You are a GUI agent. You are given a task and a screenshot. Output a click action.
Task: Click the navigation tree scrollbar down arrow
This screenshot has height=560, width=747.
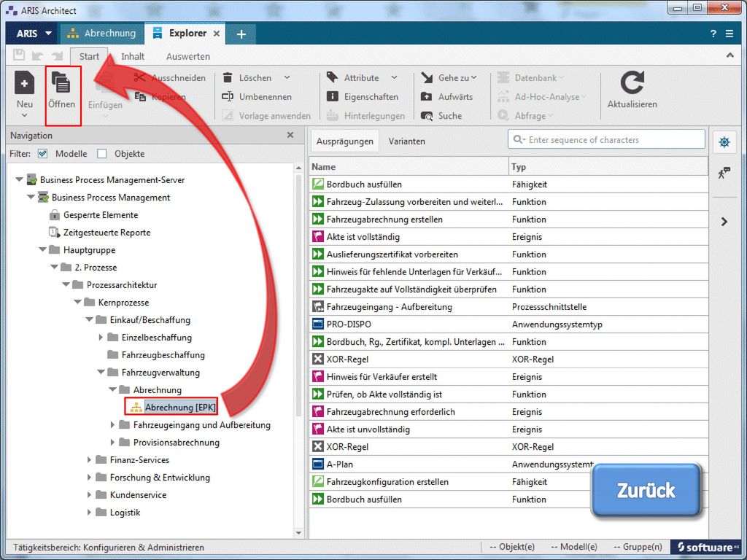coord(298,533)
